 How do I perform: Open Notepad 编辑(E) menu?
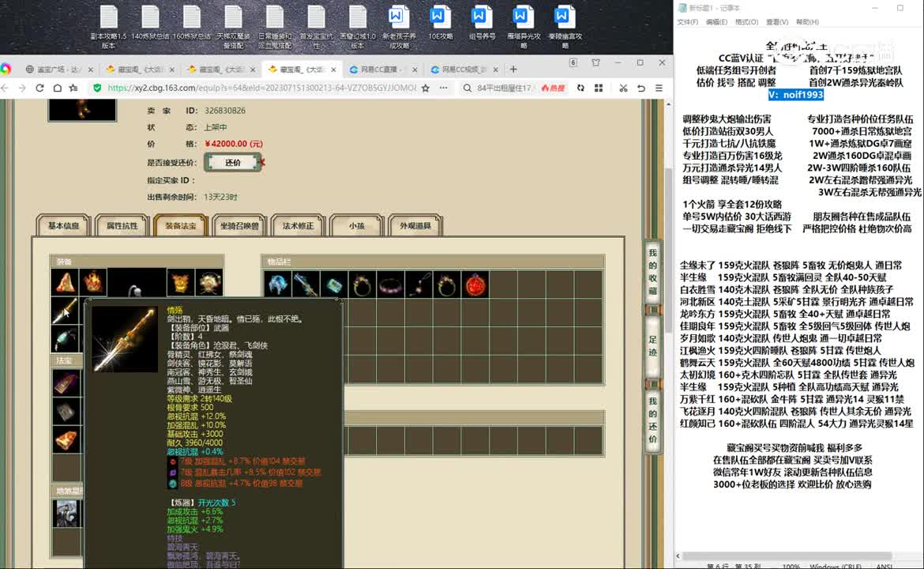716,22
